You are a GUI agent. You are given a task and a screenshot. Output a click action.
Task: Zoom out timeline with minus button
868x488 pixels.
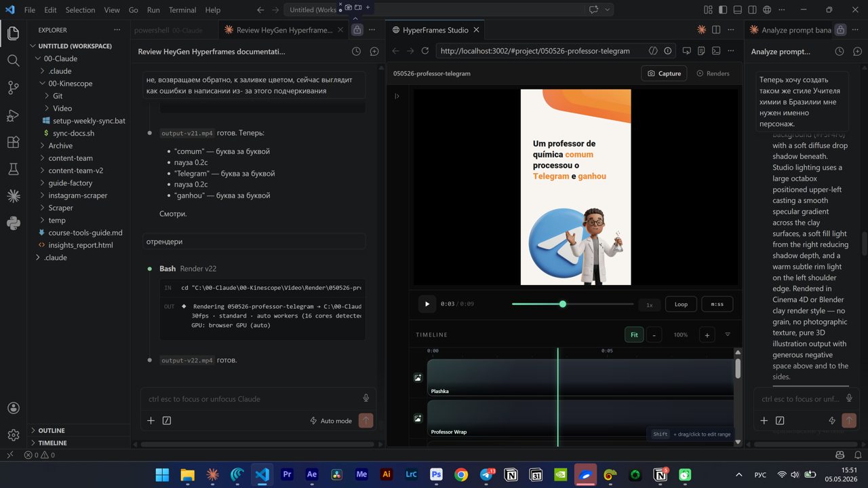pyautogui.click(x=654, y=335)
